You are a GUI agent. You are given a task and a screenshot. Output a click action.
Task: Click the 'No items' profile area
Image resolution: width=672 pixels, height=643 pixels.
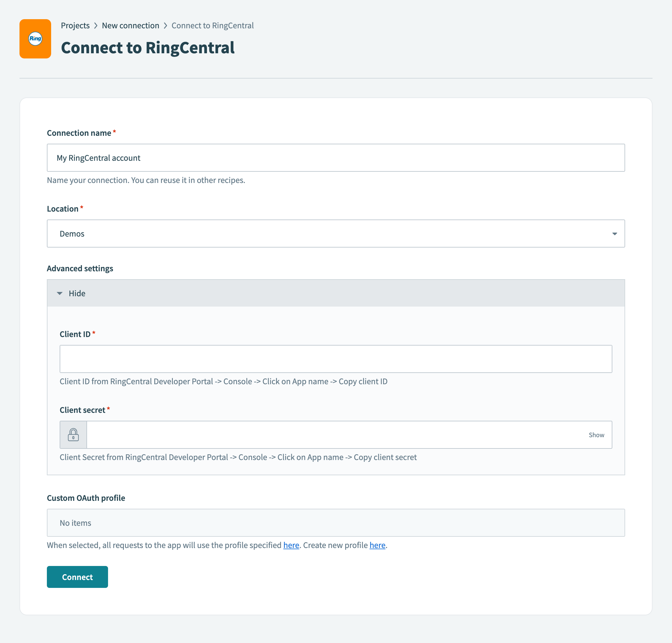click(75, 523)
